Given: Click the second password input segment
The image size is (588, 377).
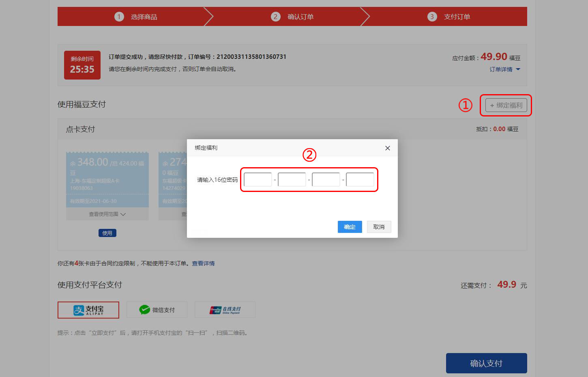Looking at the screenshot, I should pos(292,179).
